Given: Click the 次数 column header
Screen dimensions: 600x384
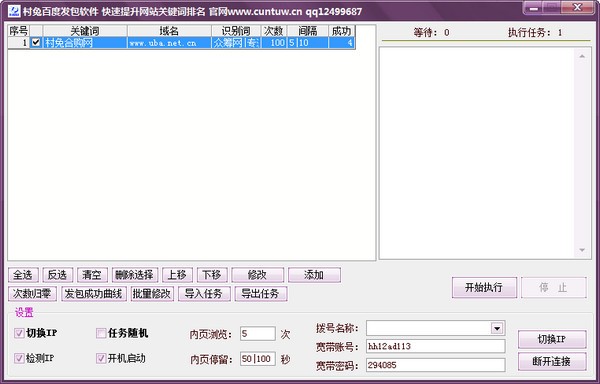Looking at the screenshot, I should point(274,31).
